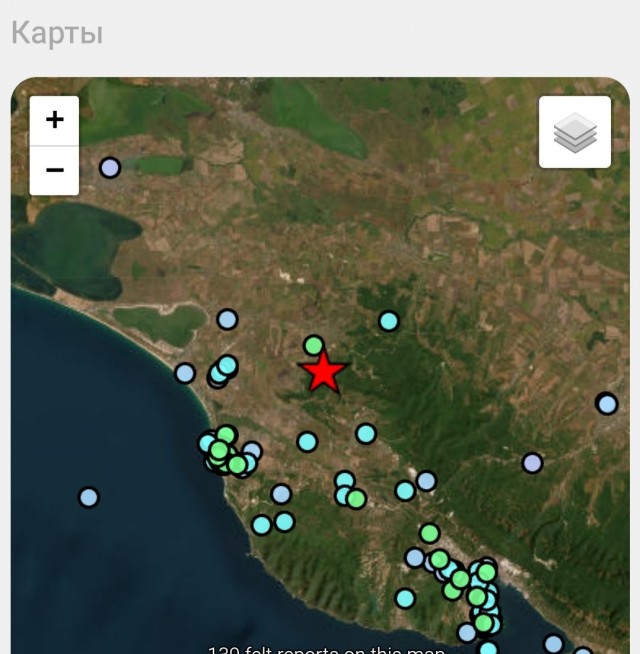Select the lavender dot in the eastern hills
The height and width of the screenshot is (654, 640).
[532, 463]
